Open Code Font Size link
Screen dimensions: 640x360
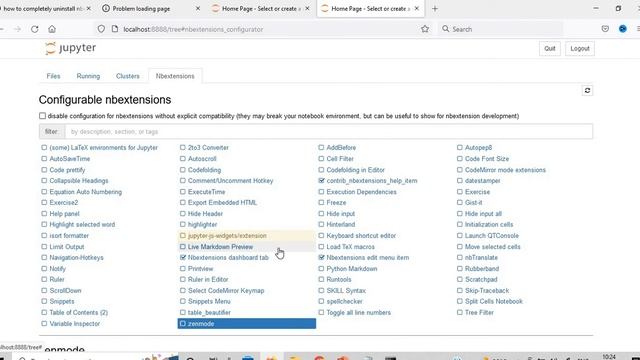tap(487, 159)
